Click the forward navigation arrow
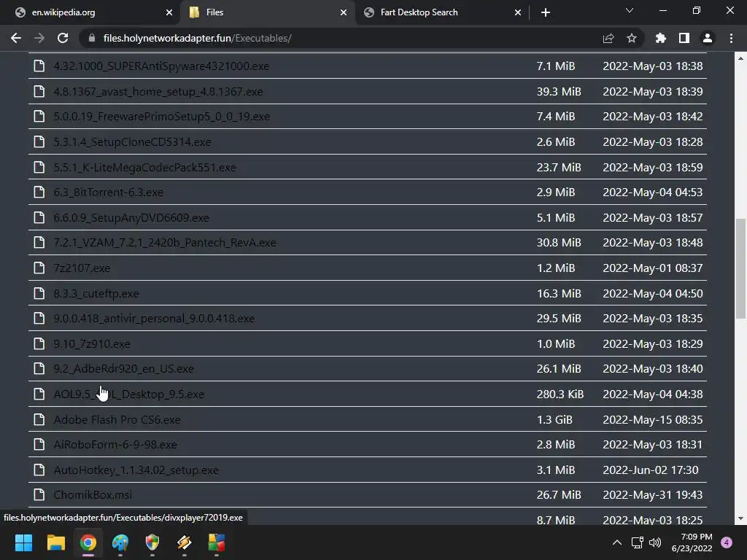Screen dimensions: 747x560 click(39, 38)
